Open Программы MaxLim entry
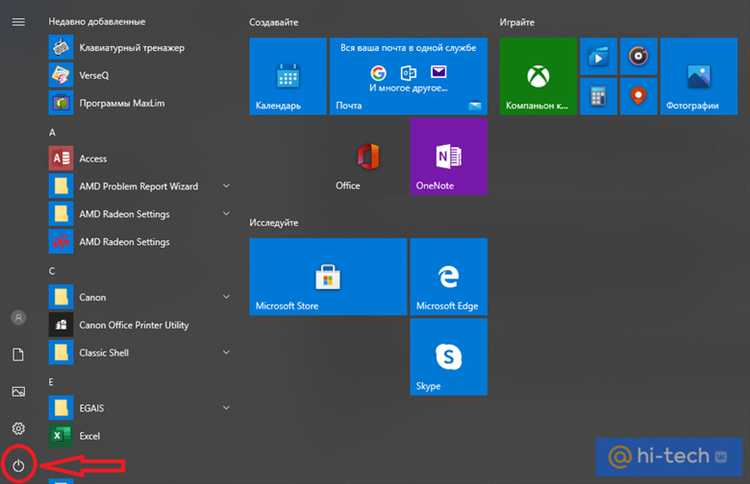Image resolution: width=750 pixels, height=484 pixels. (107, 103)
